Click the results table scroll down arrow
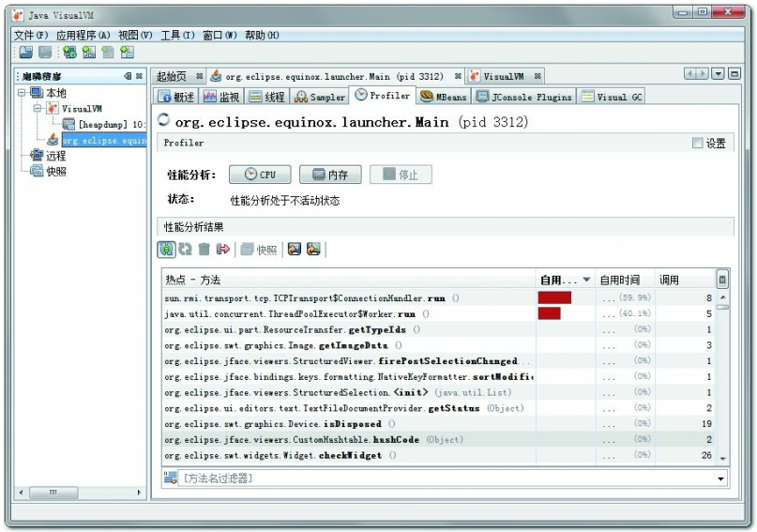Viewport: 757px width, 532px height. click(x=722, y=458)
